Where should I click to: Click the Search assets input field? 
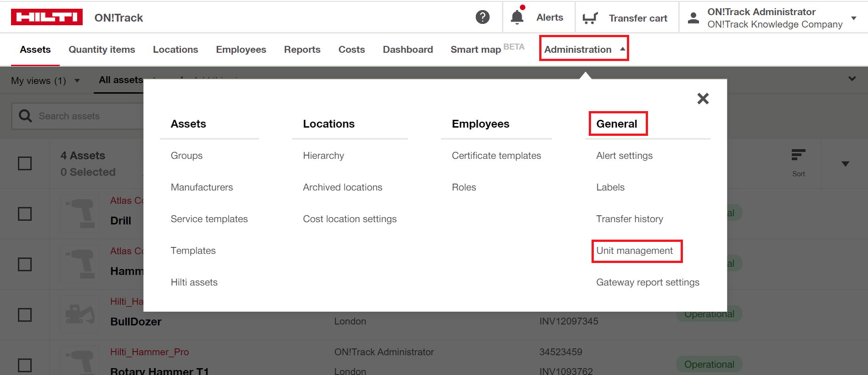click(78, 116)
